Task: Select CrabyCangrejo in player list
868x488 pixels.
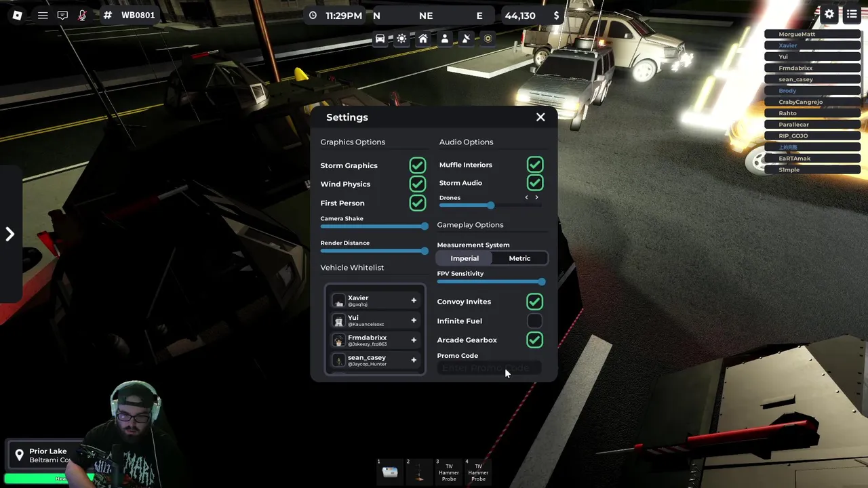Action: (812, 102)
